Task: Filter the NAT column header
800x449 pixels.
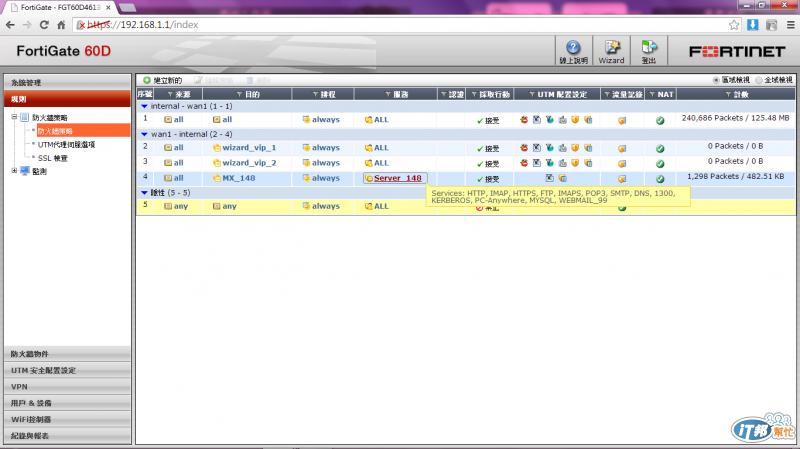Action: pyautogui.click(x=652, y=94)
